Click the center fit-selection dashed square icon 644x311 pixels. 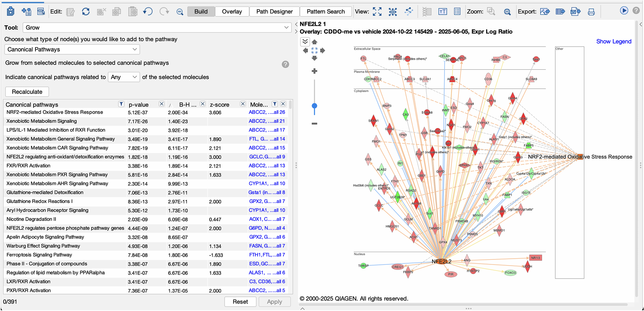[x=314, y=50]
